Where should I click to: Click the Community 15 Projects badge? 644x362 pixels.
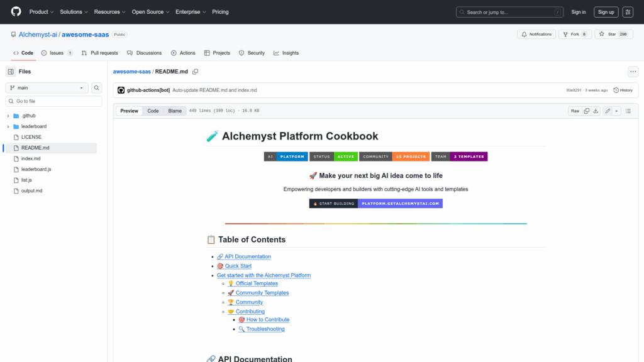click(x=394, y=156)
